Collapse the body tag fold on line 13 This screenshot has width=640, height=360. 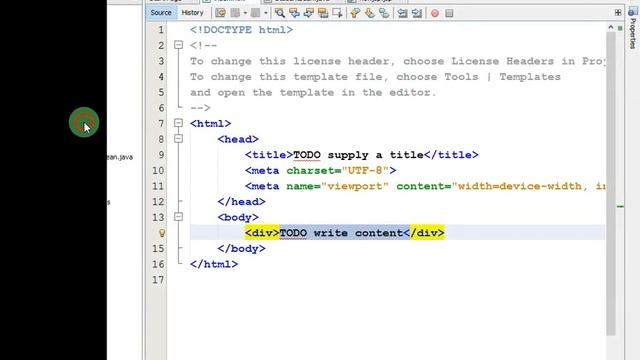tap(178, 217)
